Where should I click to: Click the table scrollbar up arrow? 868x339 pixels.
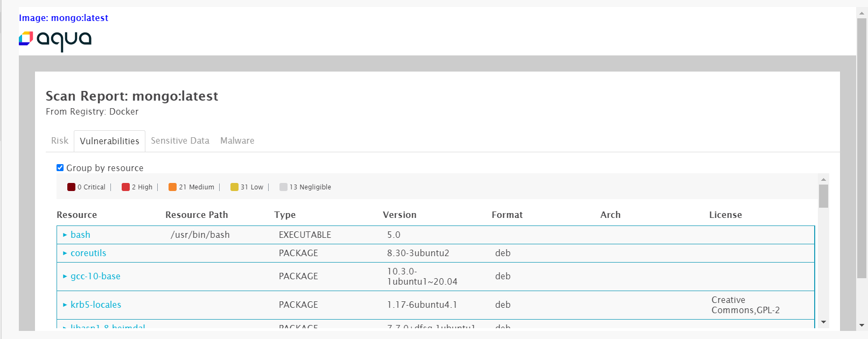(823, 179)
